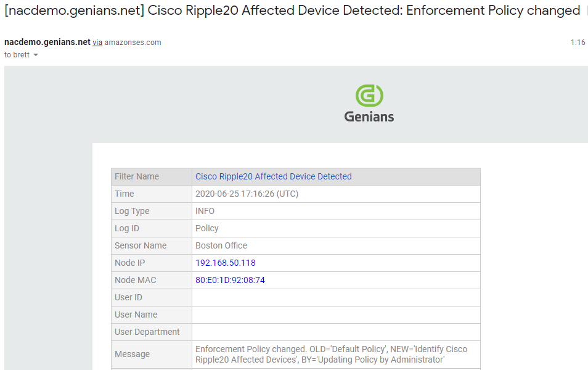Click the Enforcement Policy changed message text

(331, 354)
